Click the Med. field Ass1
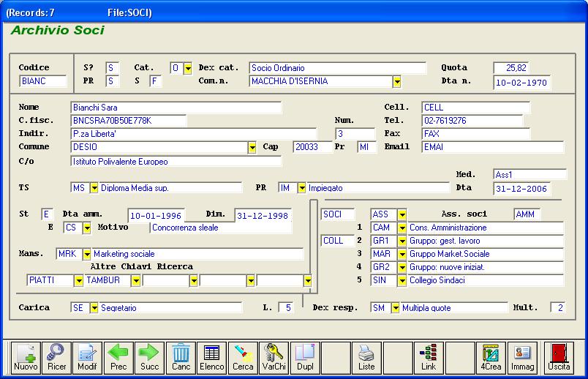588x379 pixels. point(530,174)
